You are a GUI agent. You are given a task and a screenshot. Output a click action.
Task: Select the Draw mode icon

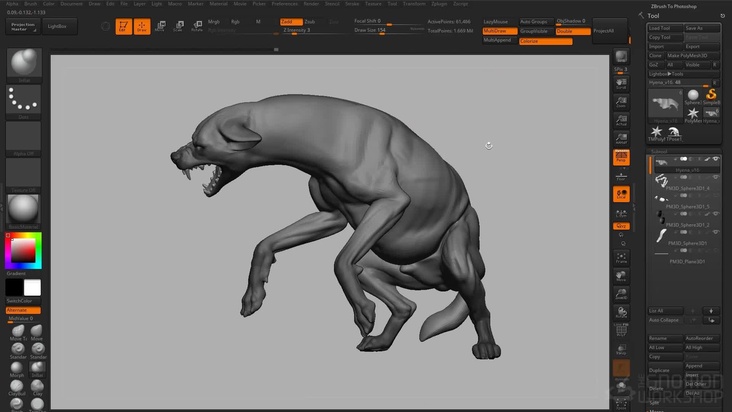(142, 26)
